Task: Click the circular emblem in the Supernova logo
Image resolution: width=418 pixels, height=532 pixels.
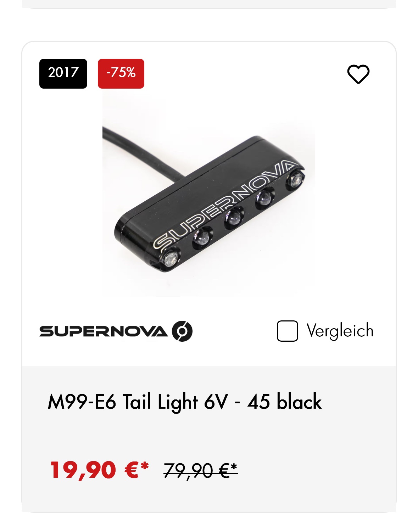Action: (x=182, y=331)
